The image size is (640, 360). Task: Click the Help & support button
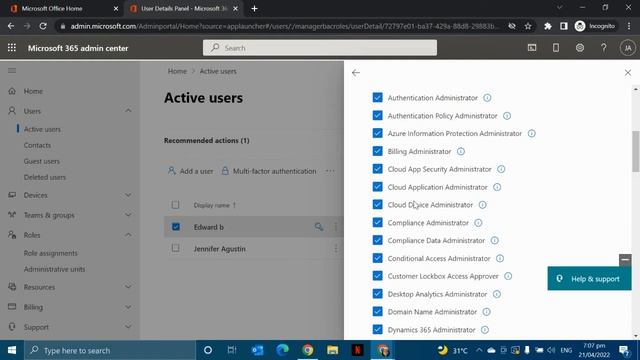[589, 279]
